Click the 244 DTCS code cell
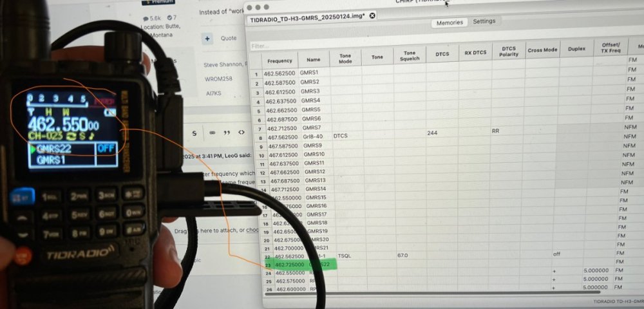This screenshot has width=644, height=309. (431, 133)
